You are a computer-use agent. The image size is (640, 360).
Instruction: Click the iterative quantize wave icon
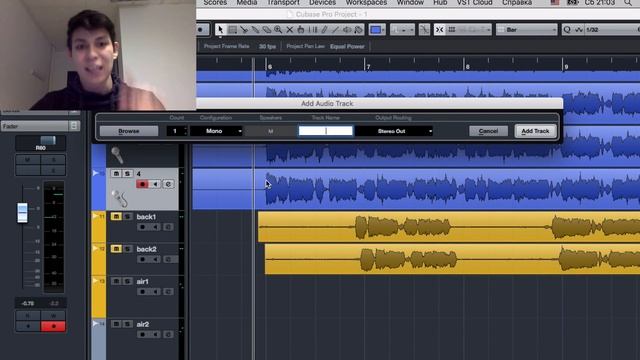pyautogui.click(x=578, y=29)
